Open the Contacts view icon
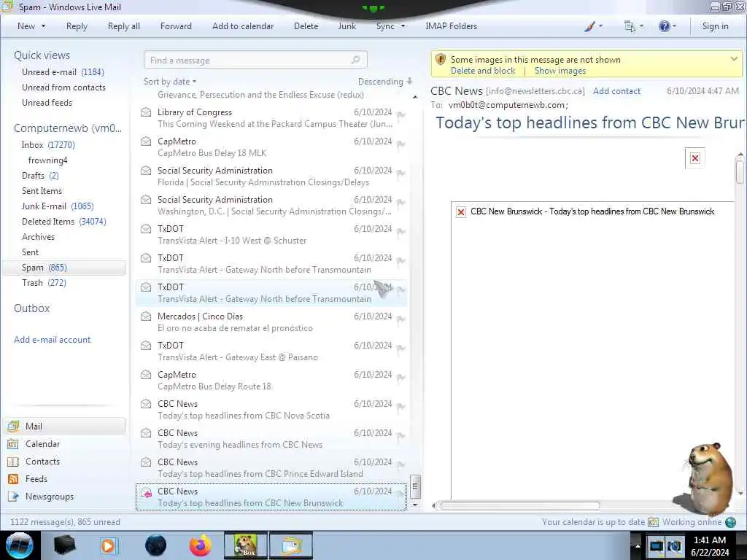The width and height of the screenshot is (747, 560). [x=13, y=462]
